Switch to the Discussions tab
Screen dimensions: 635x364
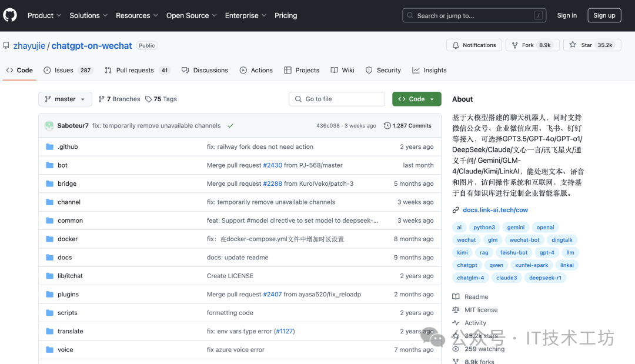pyautogui.click(x=205, y=70)
